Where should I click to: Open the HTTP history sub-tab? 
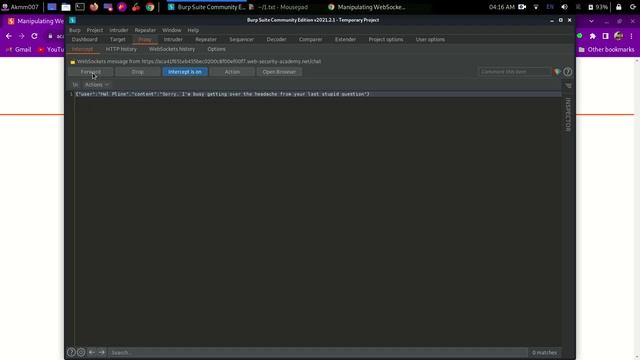[x=121, y=49]
